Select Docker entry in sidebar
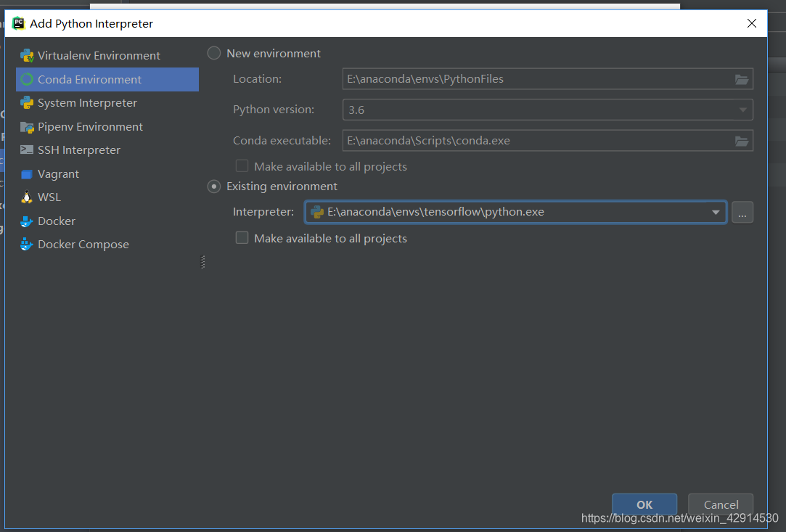Viewport: 786px width, 532px height. coord(107,221)
